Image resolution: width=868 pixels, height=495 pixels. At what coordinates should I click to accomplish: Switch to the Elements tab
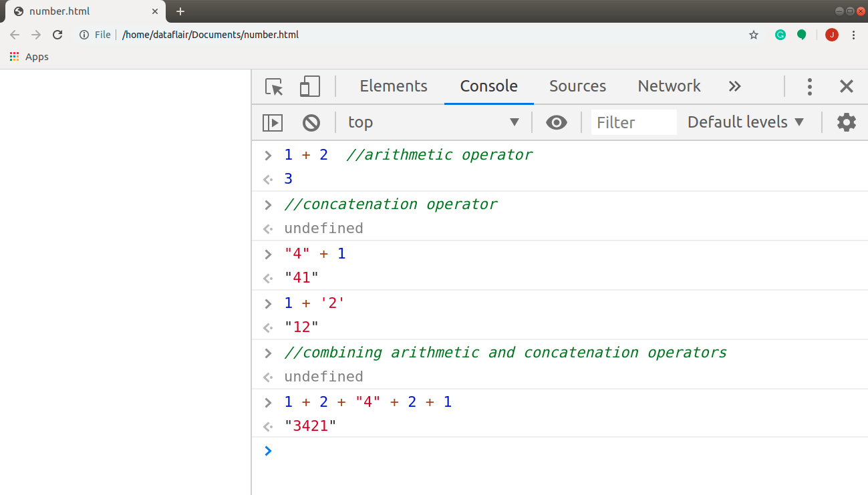pos(394,86)
